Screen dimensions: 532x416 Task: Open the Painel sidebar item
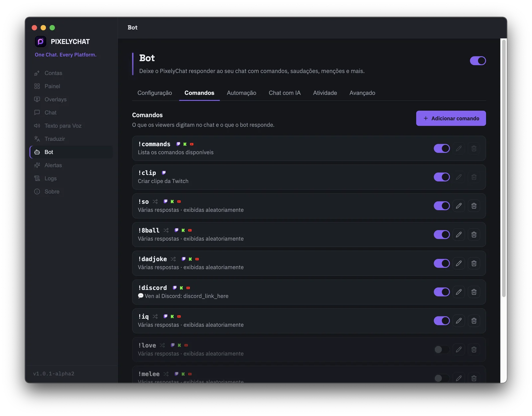tap(71, 86)
